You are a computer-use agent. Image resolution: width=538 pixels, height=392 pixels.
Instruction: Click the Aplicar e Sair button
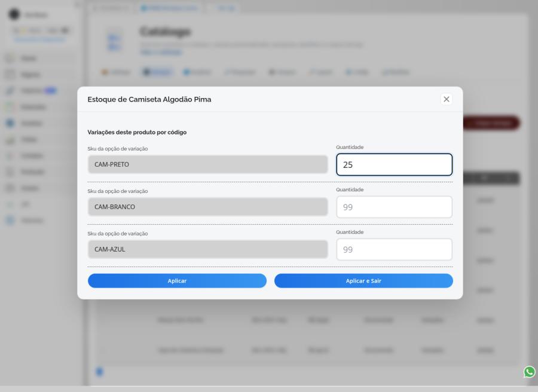point(363,280)
